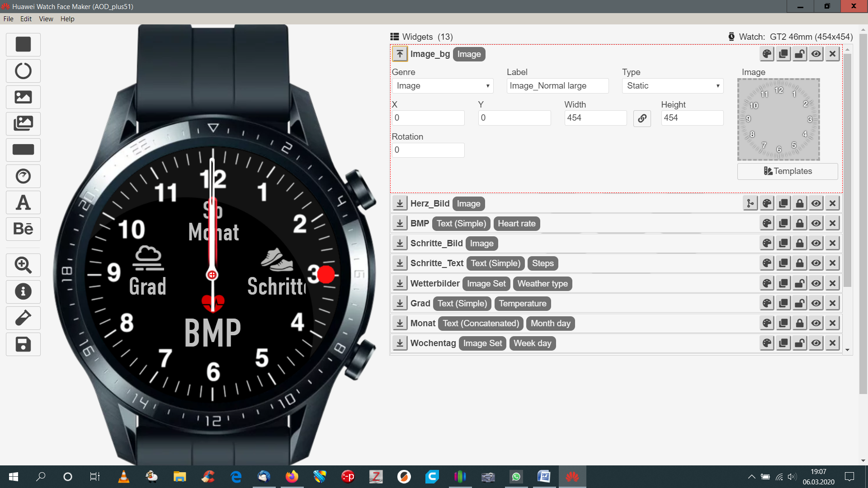
Task: Open the View menu
Action: [46, 19]
